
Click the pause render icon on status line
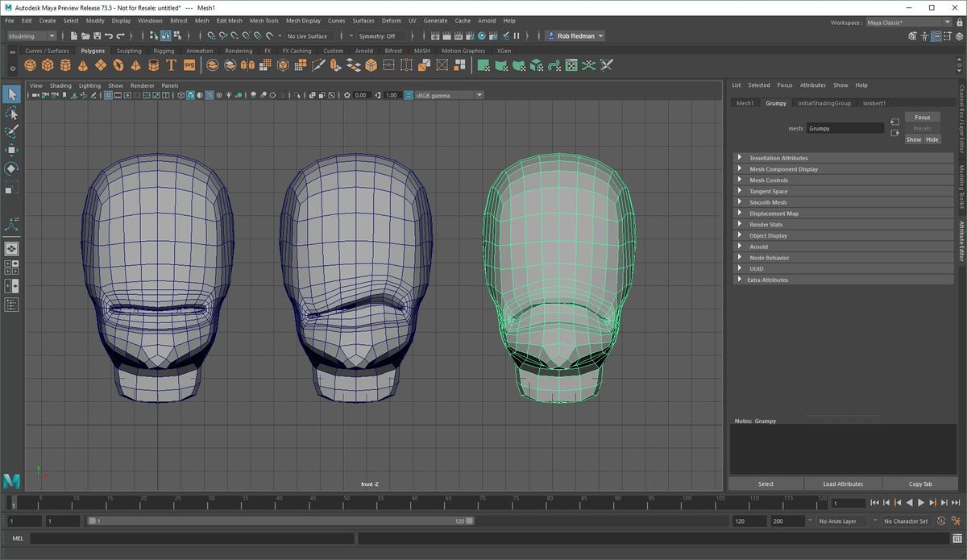[x=517, y=35]
